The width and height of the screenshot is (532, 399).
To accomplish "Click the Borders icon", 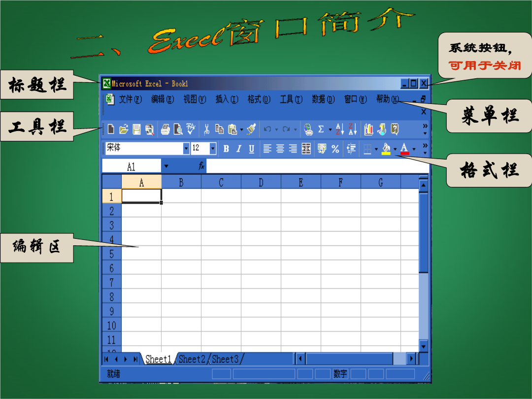I will [x=367, y=149].
